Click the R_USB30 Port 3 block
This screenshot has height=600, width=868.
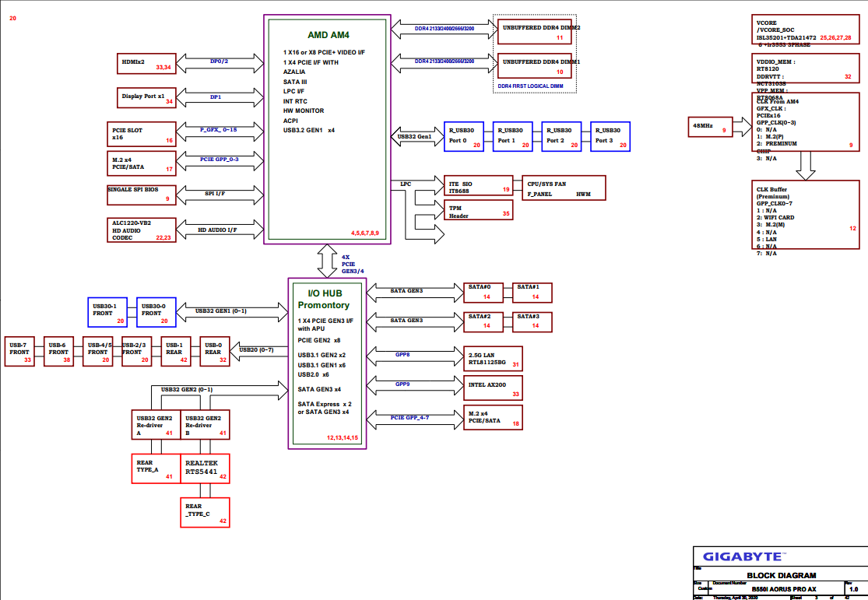coord(610,137)
